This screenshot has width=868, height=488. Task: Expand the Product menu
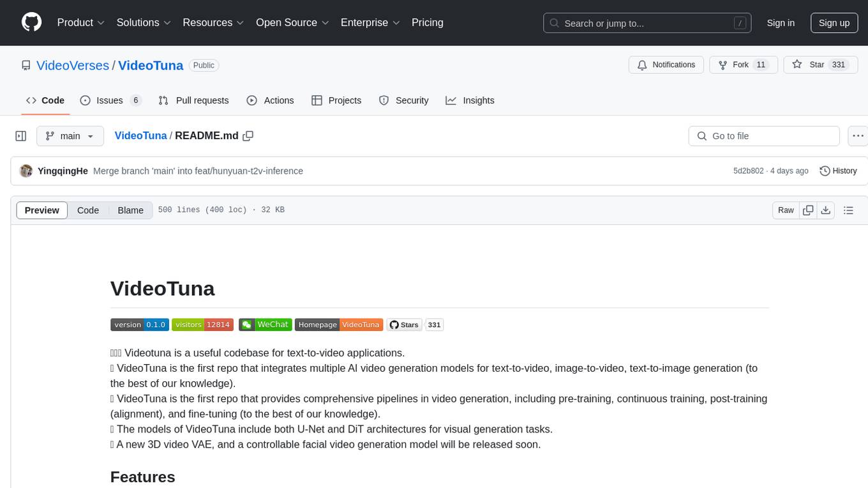(x=81, y=22)
